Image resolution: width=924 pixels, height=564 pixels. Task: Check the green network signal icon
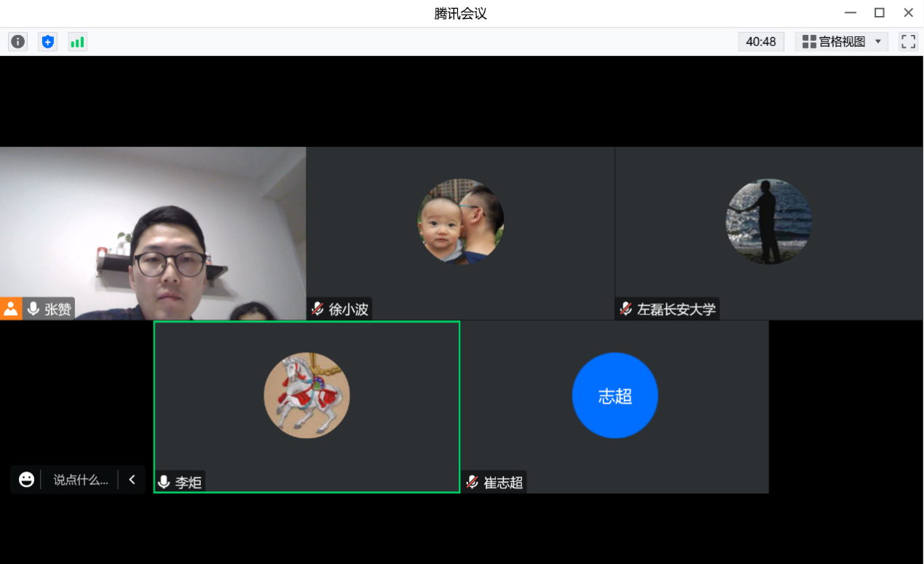77,41
